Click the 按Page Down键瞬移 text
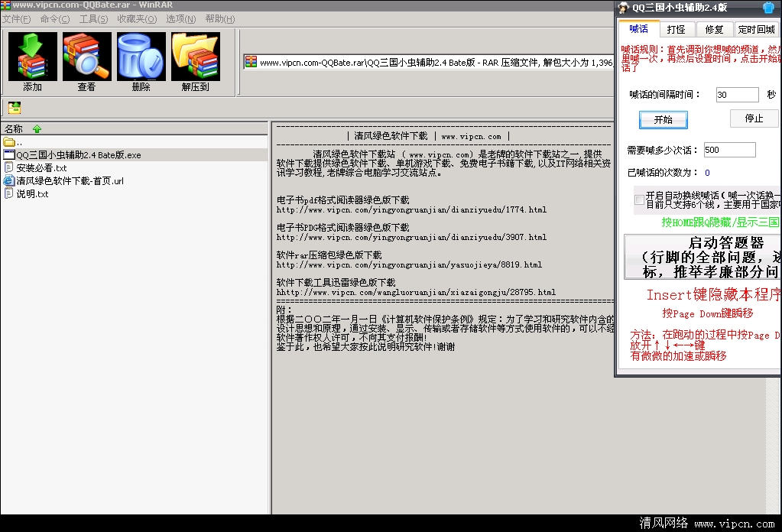 (708, 313)
